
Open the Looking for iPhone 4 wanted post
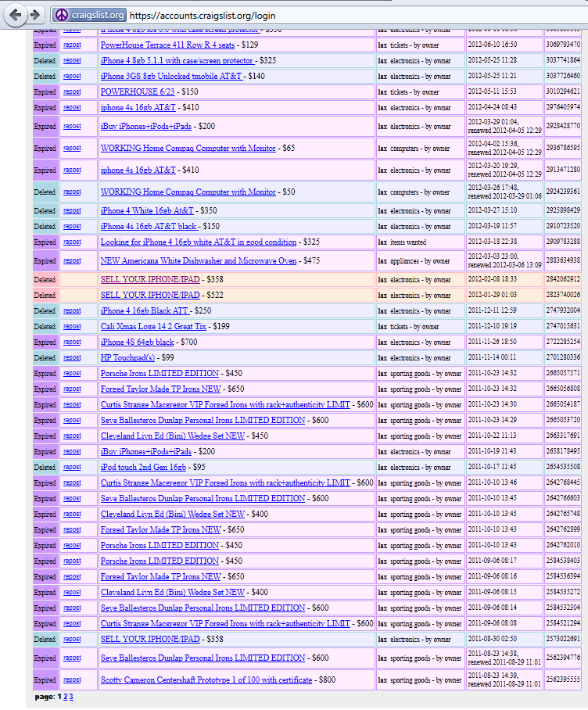pos(199,242)
